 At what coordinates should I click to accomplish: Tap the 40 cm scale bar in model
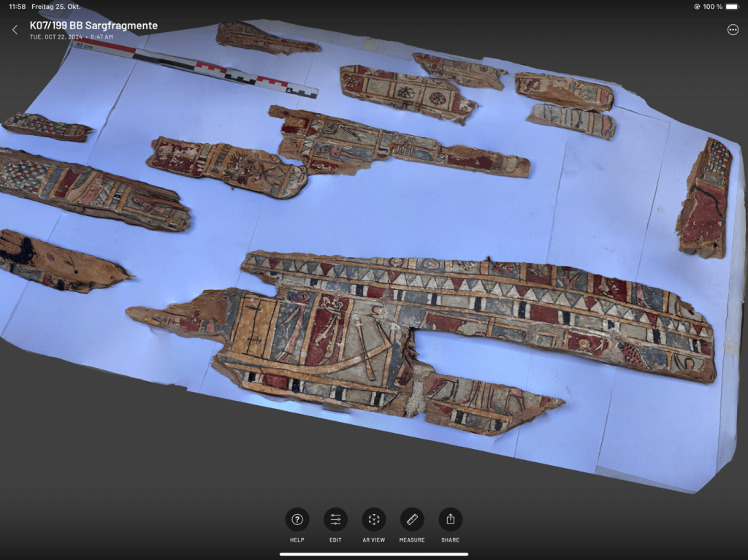coord(197,68)
